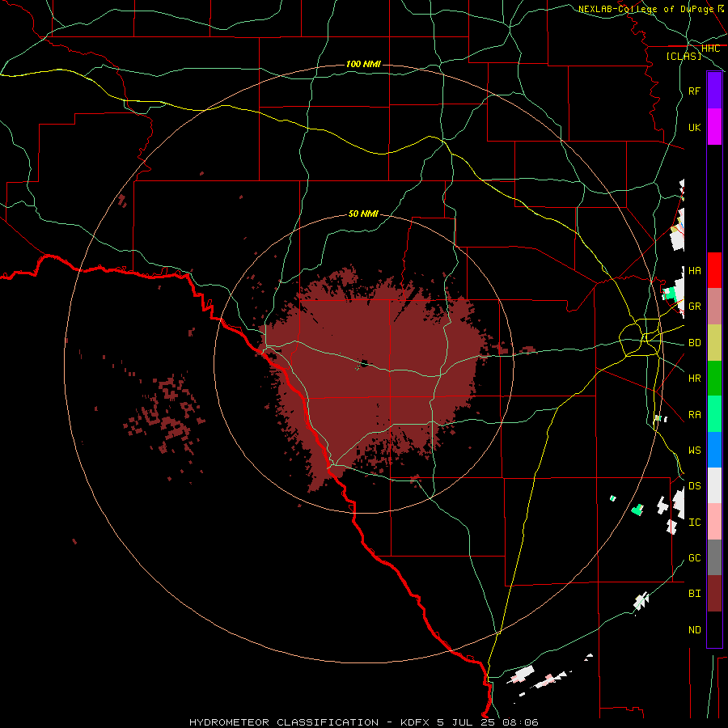This screenshot has height=728, width=728.
Task: Click the HR legend label
Action: (694, 379)
